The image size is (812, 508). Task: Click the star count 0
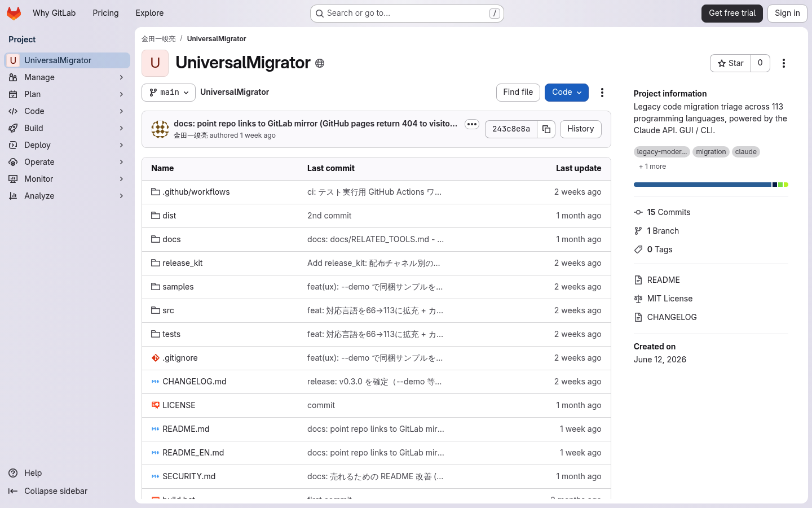[760, 63]
